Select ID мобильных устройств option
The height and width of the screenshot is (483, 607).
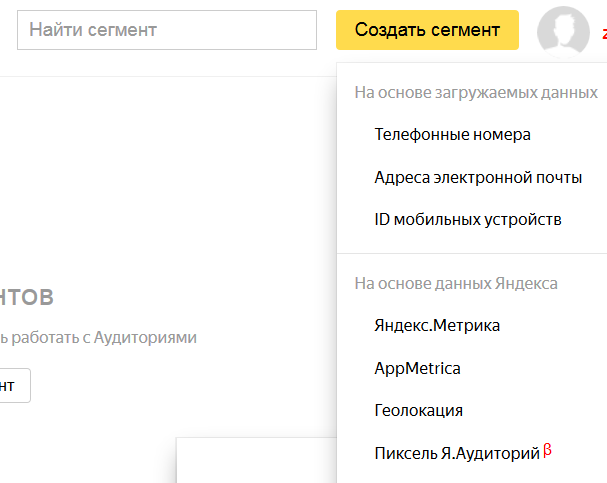coord(468,220)
